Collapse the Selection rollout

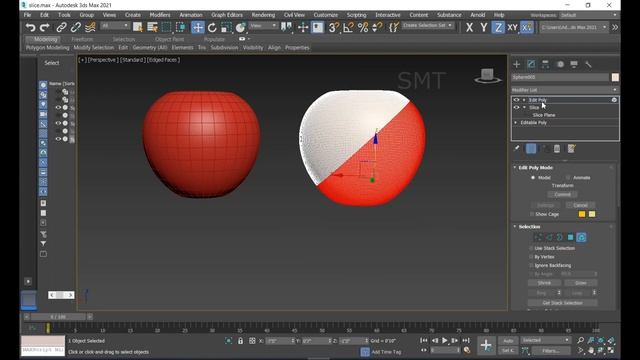(x=515, y=227)
